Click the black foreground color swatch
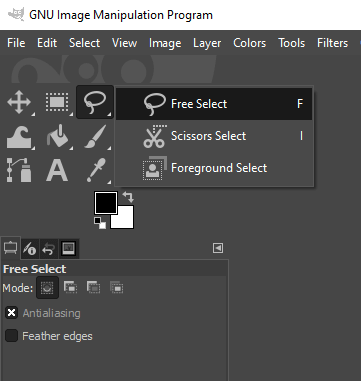 [106, 203]
